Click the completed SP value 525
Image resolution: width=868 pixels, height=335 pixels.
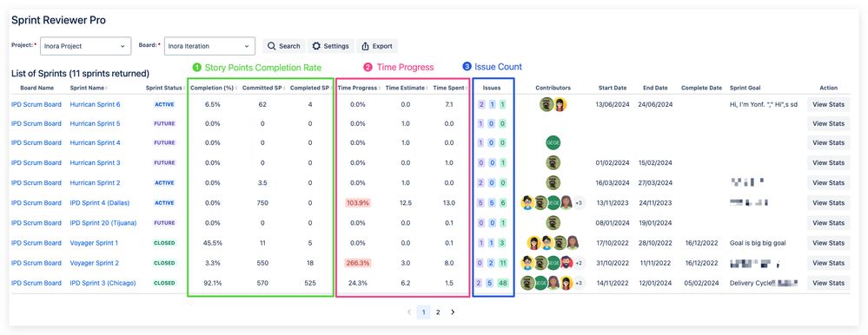point(310,283)
